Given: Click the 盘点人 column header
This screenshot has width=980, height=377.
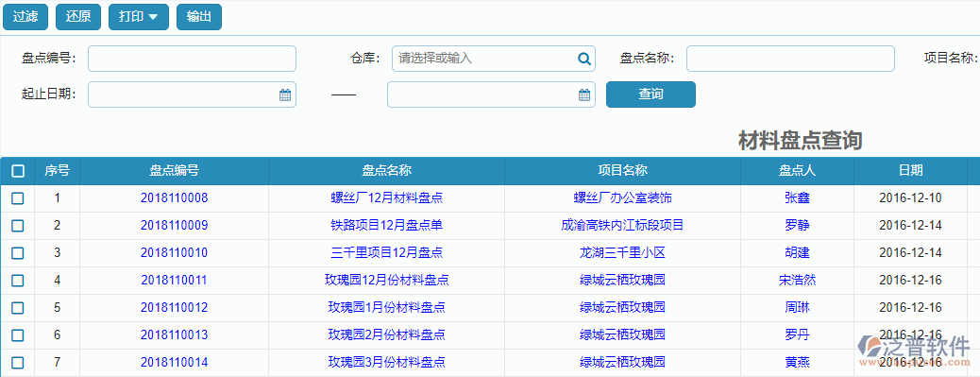Looking at the screenshot, I should pyautogui.click(x=797, y=171).
